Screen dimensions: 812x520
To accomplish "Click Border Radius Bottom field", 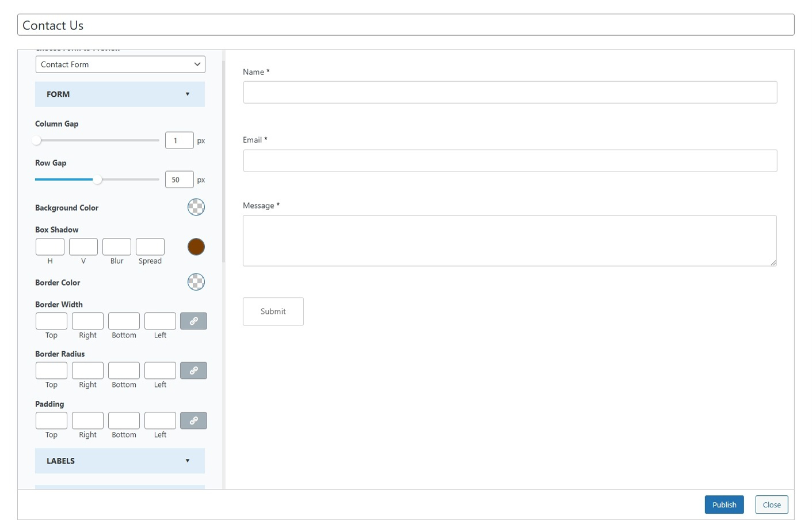I will click(x=124, y=371).
